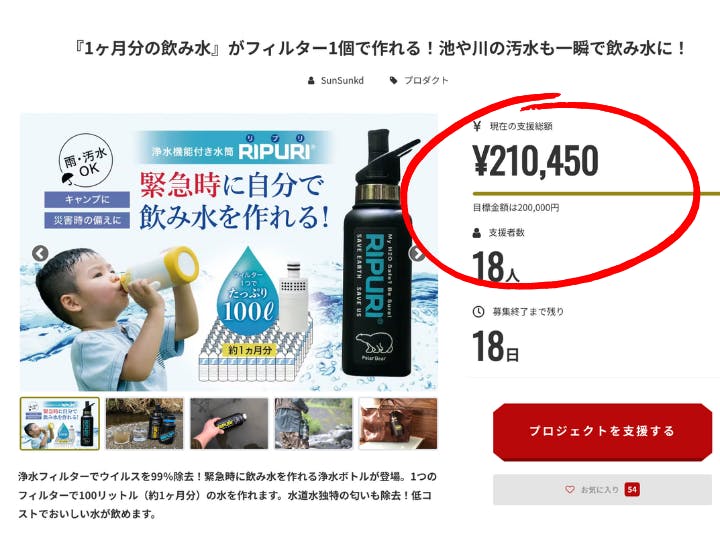The height and width of the screenshot is (540, 720).
Task: Add to favorites with お気に入り button
Action: click(602, 489)
